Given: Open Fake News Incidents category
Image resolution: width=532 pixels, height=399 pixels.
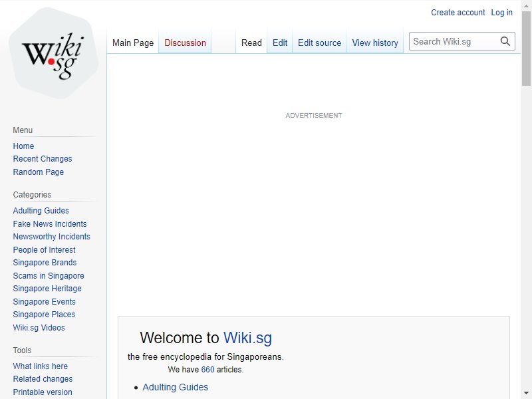Looking at the screenshot, I should point(50,224).
